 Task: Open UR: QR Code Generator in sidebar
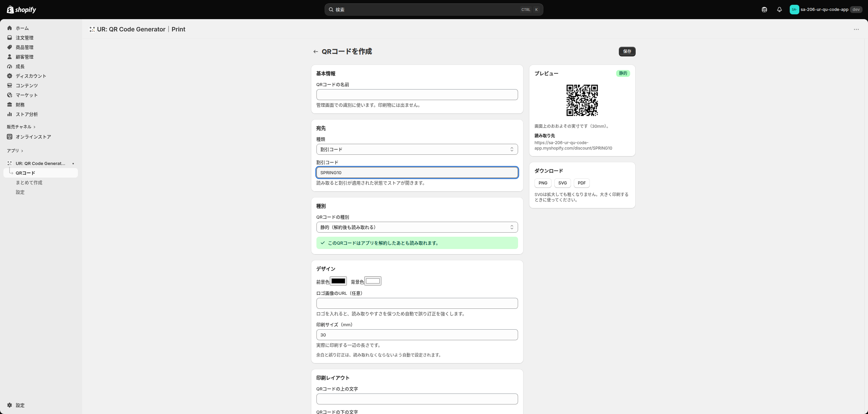point(41,163)
